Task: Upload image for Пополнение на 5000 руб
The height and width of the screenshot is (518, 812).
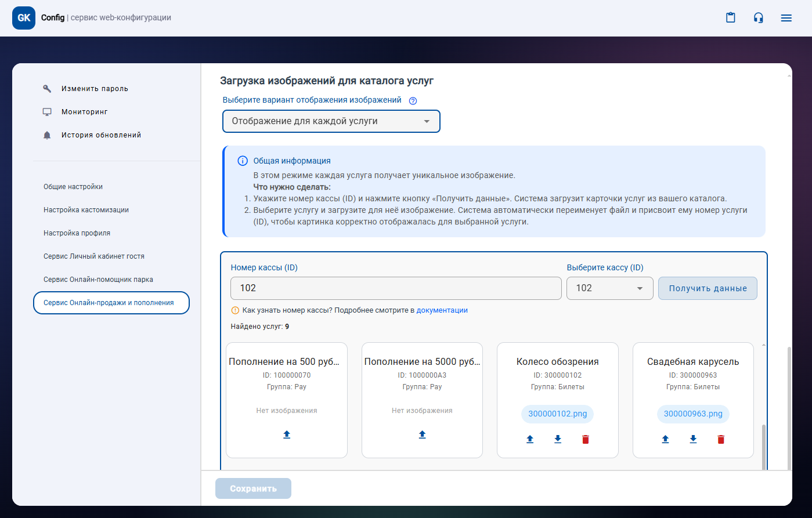Action: (422, 434)
